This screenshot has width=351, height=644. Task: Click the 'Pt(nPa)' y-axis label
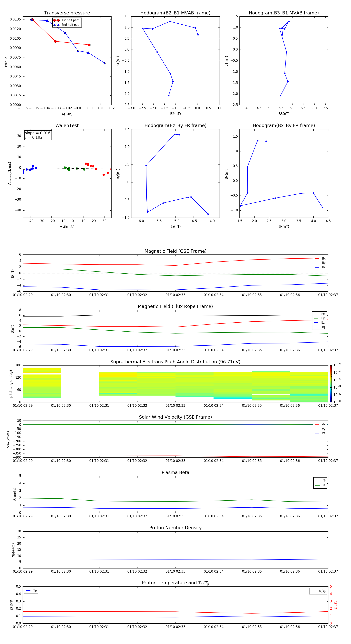coord(6,61)
